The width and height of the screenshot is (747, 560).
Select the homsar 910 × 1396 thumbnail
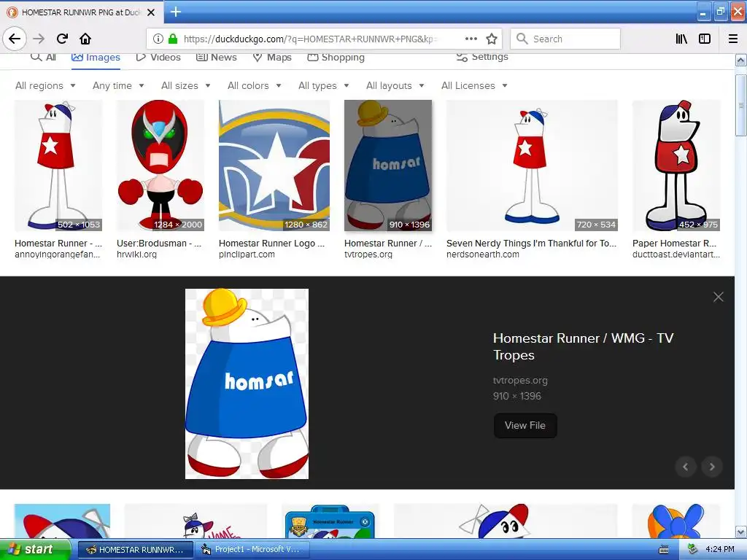click(388, 166)
